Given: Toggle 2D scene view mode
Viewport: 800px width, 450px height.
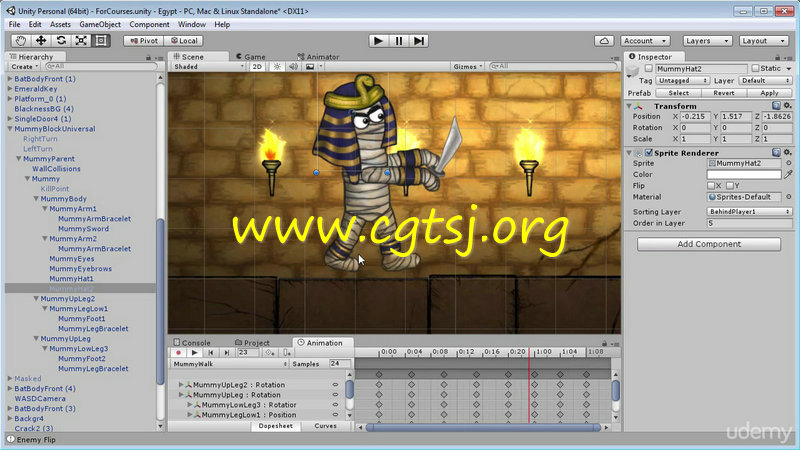Looking at the screenshot, I should point(257,67).
